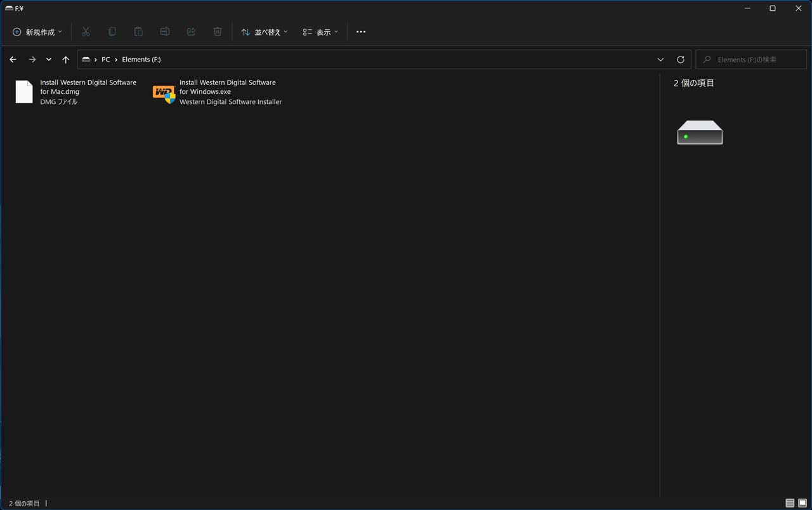Image resolution: width=812 pixels, height=510 pixels.
Task: Open the 表示 view options dropdown
Action: click(320, 32)
